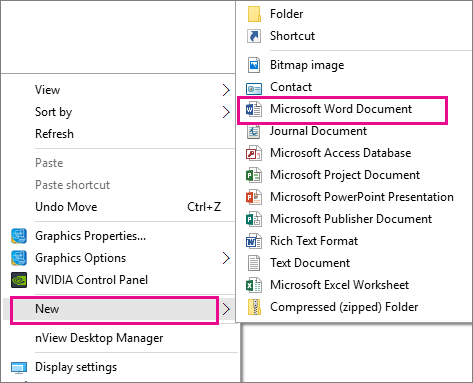The image size is (473, 383).
Task: Expand the New submenu chevron
Action: (x=226, y=309)
